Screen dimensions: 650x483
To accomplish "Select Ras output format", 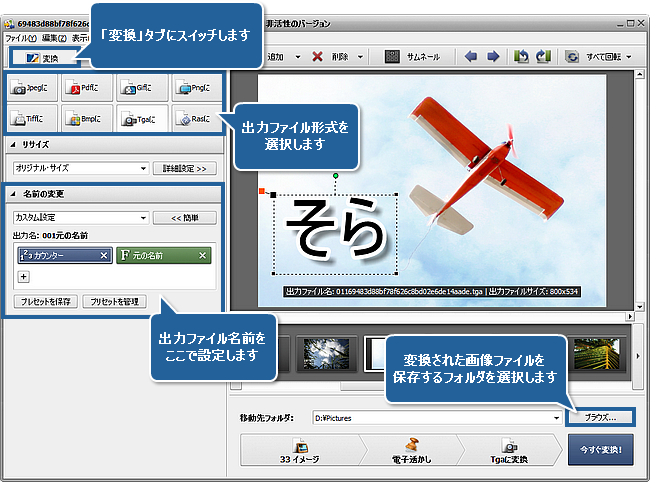I will click(197, 119).
